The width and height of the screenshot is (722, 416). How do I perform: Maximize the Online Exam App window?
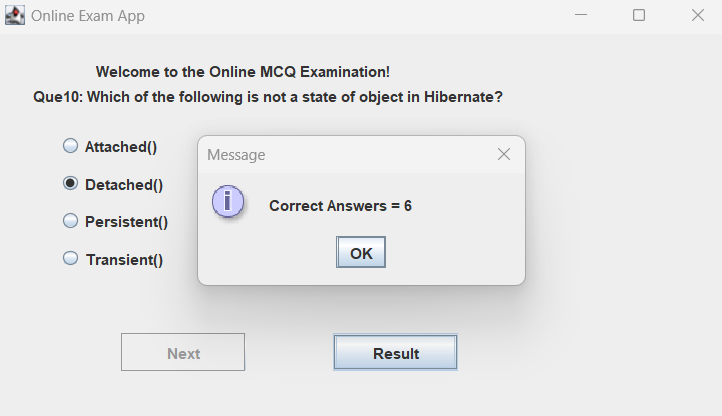(x=639, y=15)
